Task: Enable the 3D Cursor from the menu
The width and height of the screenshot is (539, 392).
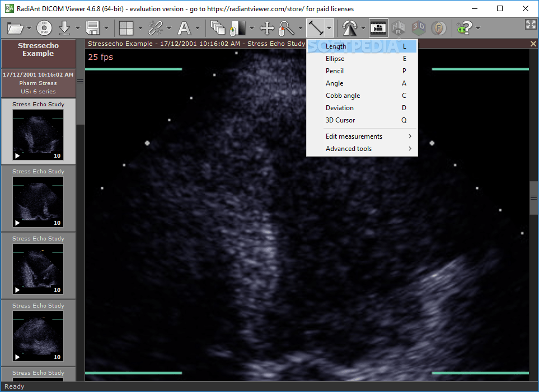Action: pyautogui.click(x=335, y=120)
